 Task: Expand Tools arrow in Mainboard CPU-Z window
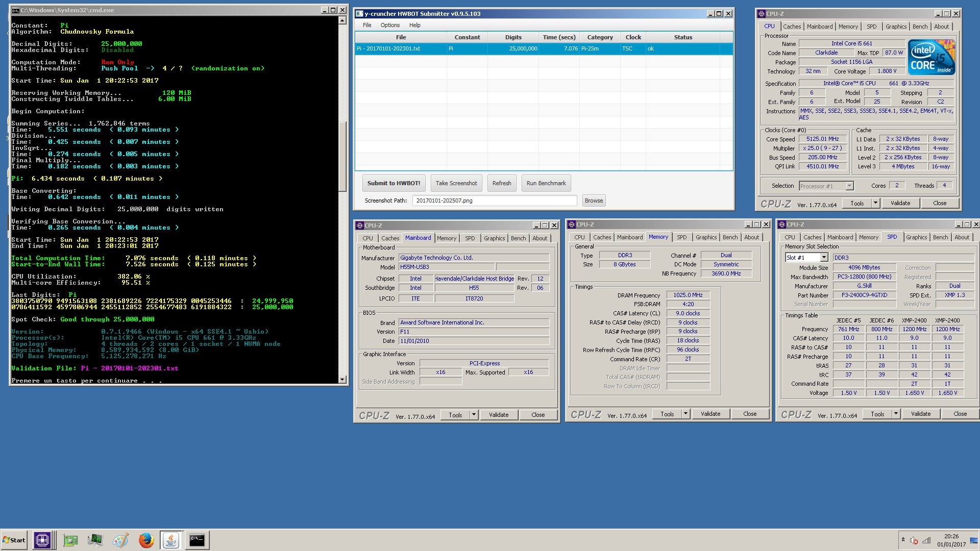click(474, 415)
